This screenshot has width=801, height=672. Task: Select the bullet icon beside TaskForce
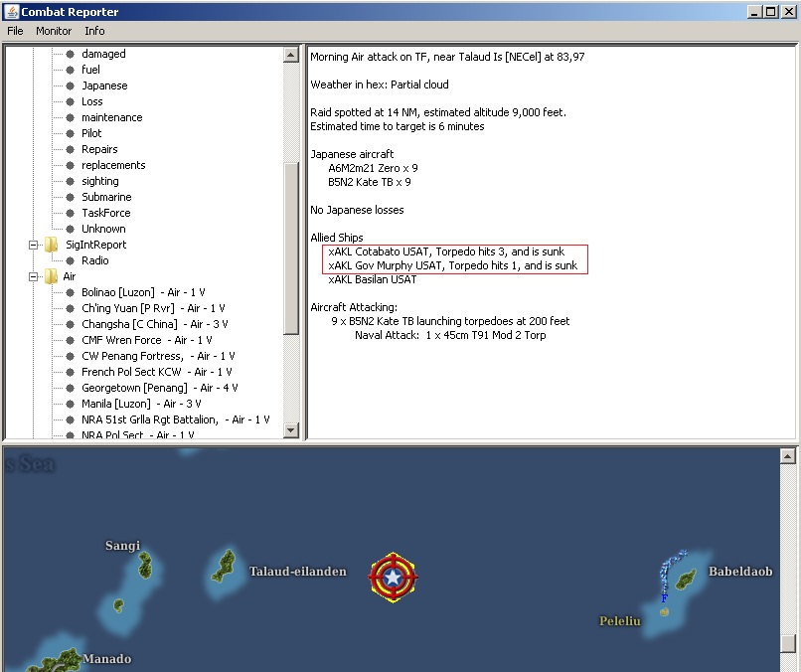pyautogui.click(x=71, y=213)
